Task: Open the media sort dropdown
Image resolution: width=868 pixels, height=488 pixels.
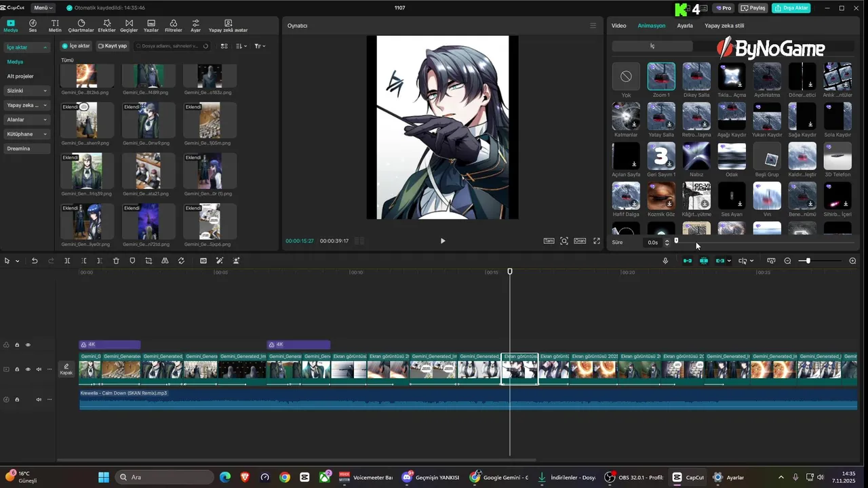Action: pos(241,46)
